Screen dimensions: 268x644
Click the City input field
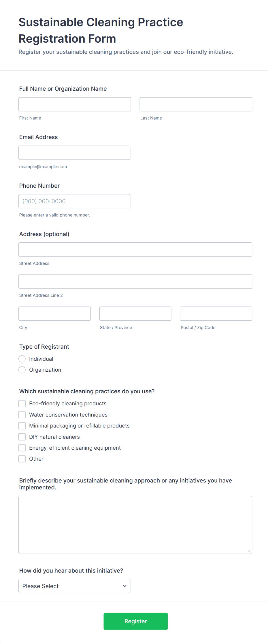54,314
